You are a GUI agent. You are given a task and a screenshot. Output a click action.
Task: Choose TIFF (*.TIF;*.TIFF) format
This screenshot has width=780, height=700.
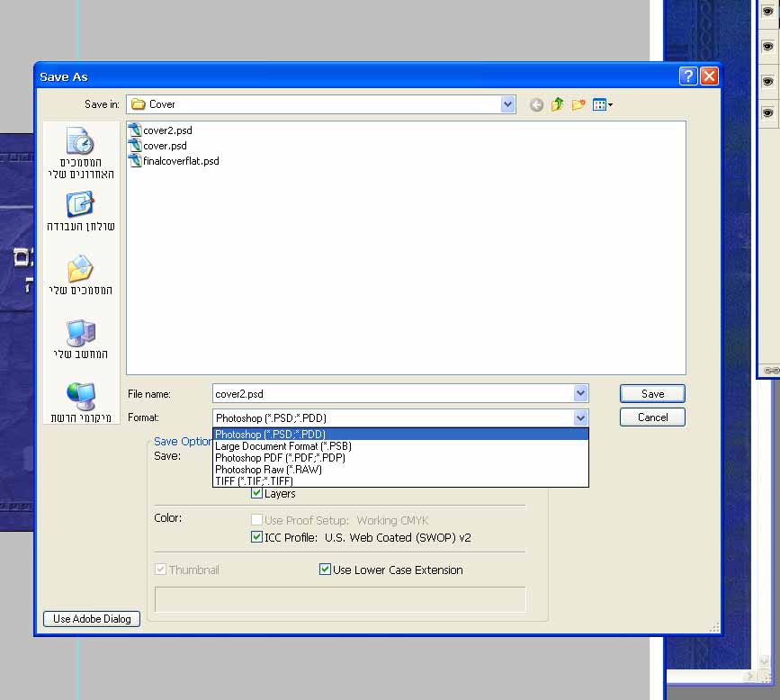pos(400,481)
